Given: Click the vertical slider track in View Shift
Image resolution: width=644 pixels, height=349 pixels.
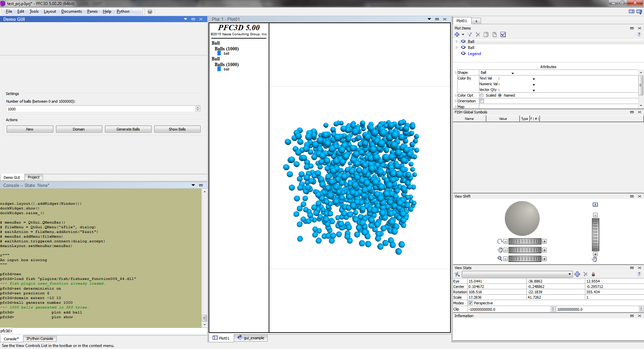Looking at the screenshot, I should coord(595,235).
